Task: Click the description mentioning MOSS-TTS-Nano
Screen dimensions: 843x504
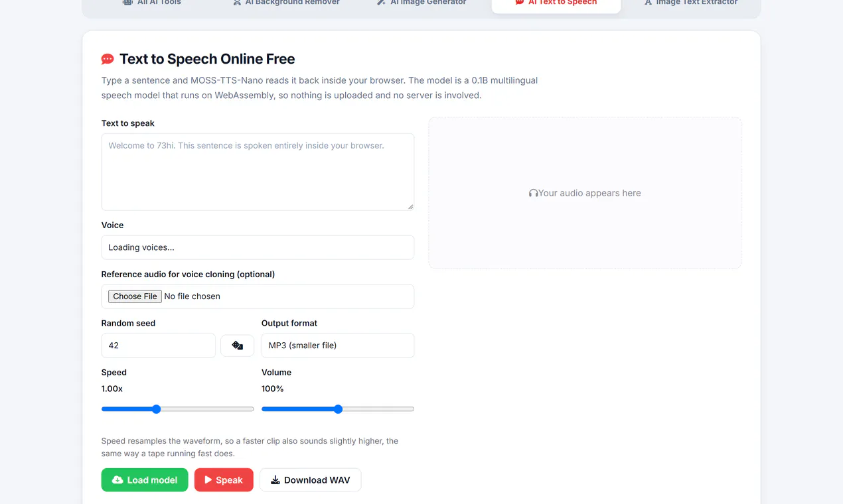Action: coord(320,88)
